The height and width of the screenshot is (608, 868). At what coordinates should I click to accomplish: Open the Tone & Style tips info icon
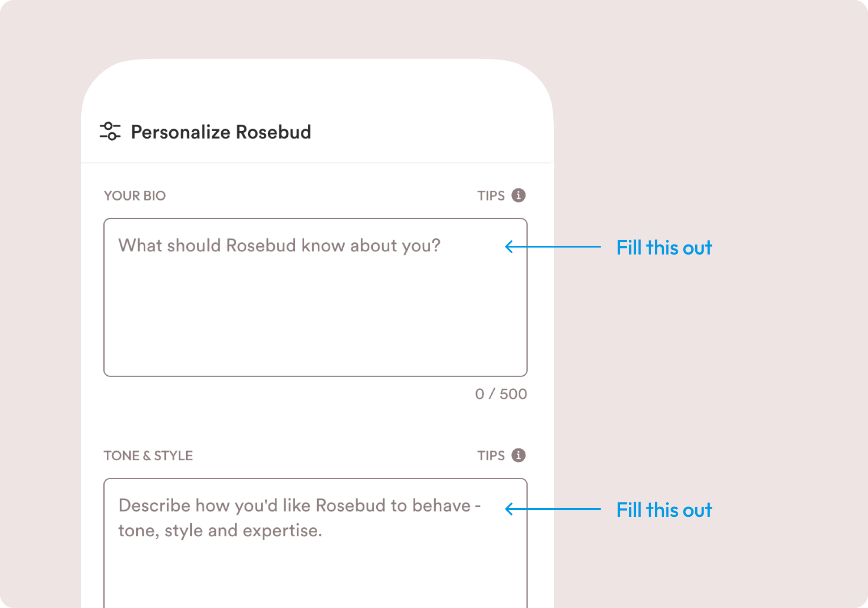tap(518, 455)
